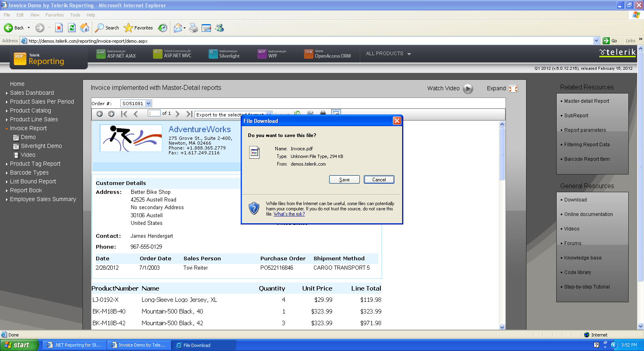Open the IE History icon
This screenshot has width=644, height=351.
click(x=163, y=28)
